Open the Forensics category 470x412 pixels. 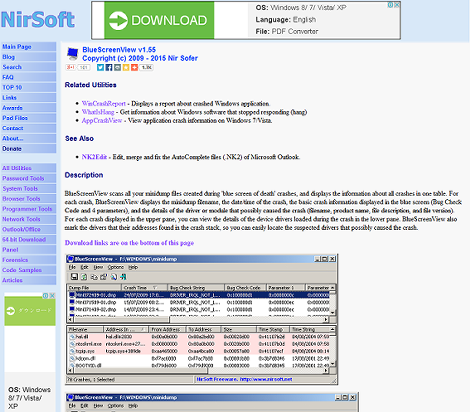[x=28, y=260]
